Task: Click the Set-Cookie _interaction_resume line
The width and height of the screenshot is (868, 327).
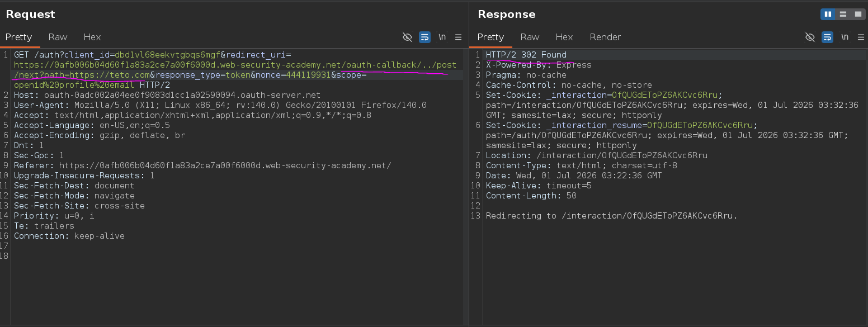Action: [667, 135]
